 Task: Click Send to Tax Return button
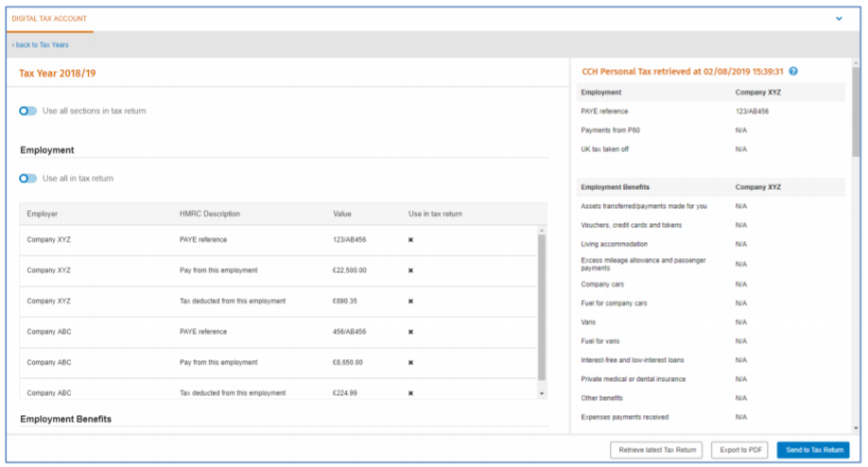click(814, 450)
